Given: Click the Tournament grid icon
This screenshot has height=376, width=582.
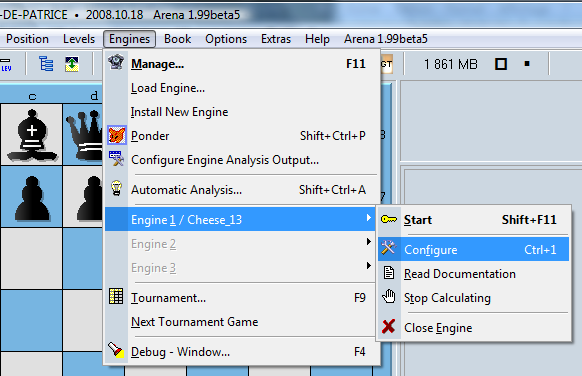Looking at the screenshot, I should pos(116,296).
